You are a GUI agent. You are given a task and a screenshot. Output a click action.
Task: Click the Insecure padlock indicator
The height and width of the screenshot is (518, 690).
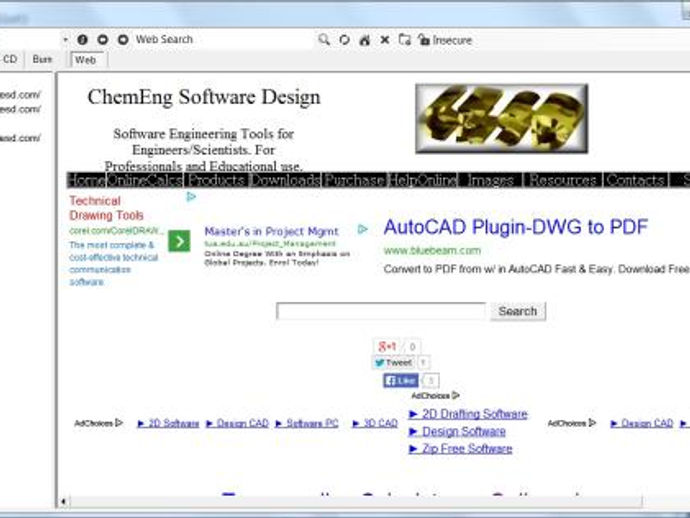445,40
